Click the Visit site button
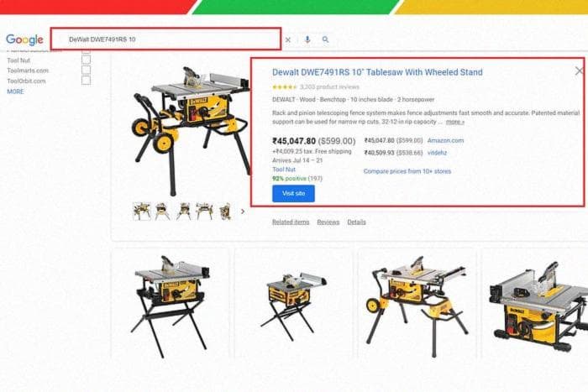This screenshot has width=588, height=392. (294, 193)
